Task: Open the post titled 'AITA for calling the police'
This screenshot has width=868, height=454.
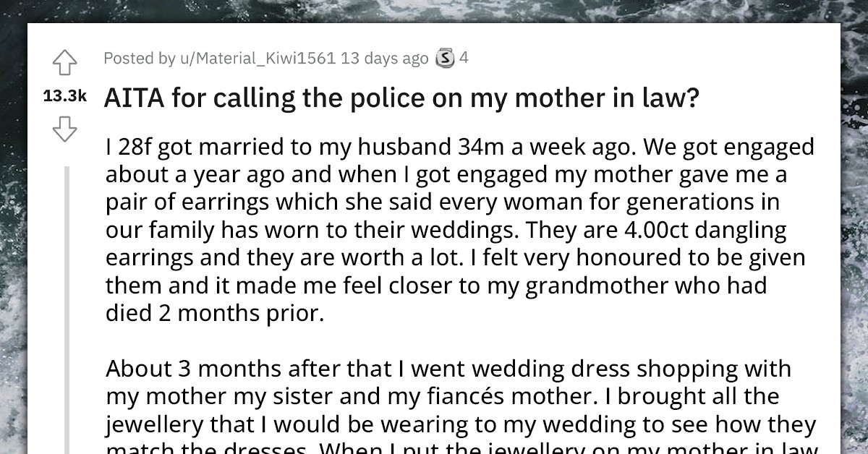Action: click(x=399, y=97)
